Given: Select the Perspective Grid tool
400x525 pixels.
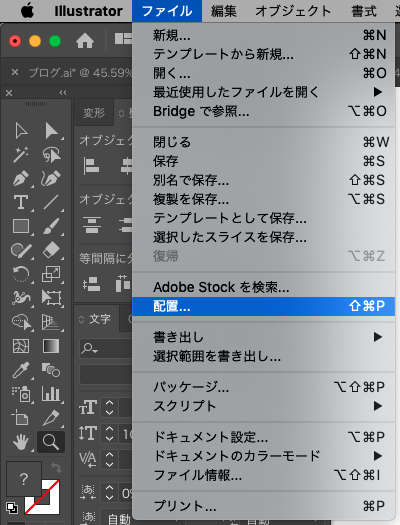Looking at the screenshot, I should [x=51, y=322].
